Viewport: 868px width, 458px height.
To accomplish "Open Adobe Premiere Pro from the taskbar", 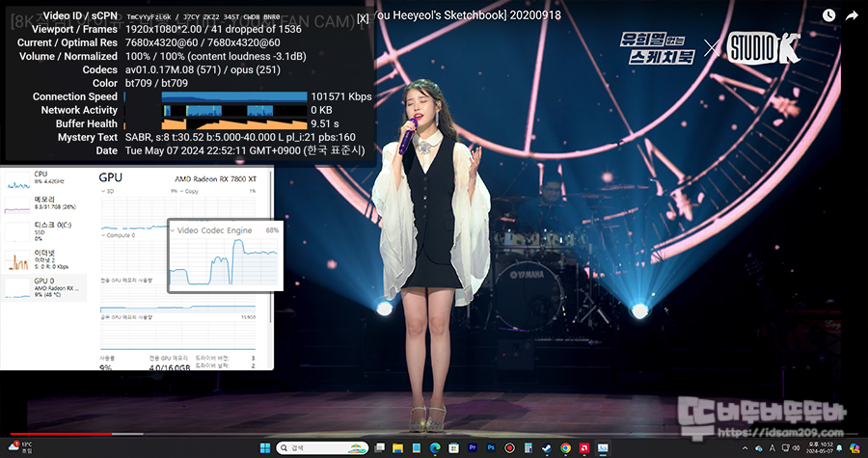I will [x=473, y=447].
